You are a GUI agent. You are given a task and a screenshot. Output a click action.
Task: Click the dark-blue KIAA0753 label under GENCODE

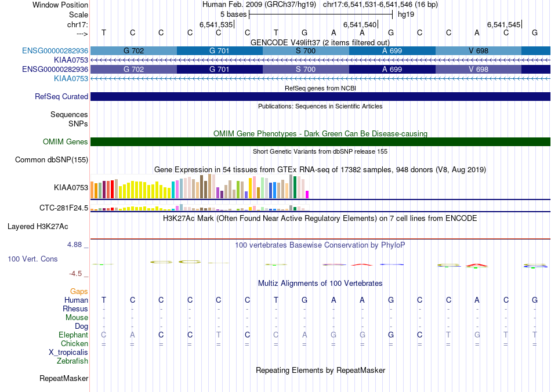point(71,60)
